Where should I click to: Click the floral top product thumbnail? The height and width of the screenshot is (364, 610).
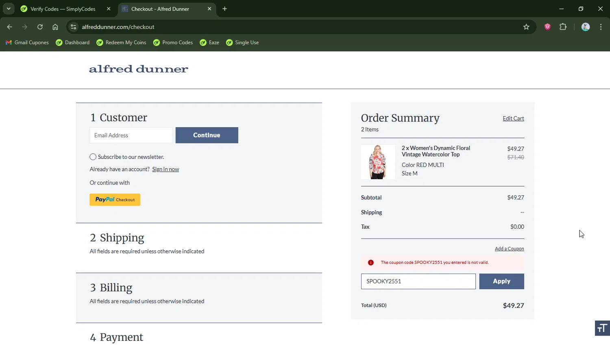tap(378, 162)
